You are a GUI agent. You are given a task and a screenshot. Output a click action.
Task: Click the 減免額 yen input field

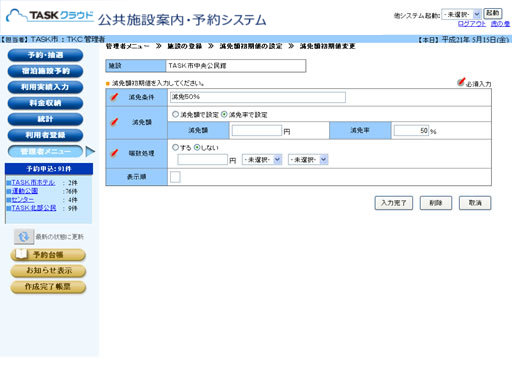pos(257,130)
